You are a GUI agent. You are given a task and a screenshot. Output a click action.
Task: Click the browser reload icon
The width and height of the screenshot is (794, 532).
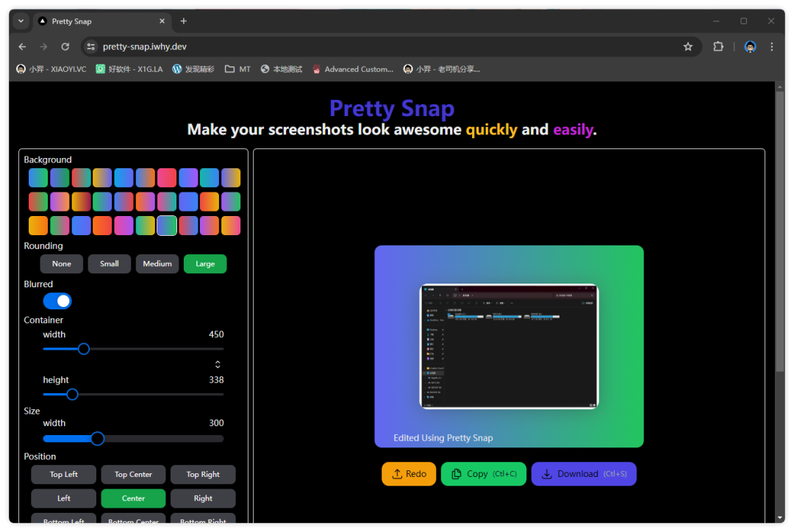pyautogui.click(x=65, y=46)
